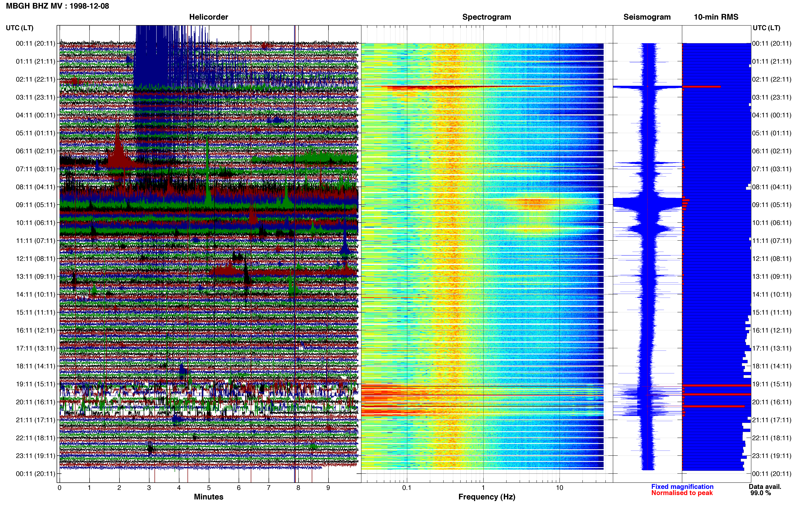Click the "0" tick on the Minutes axis
This screenshot has width=812, height=508.
59,488
